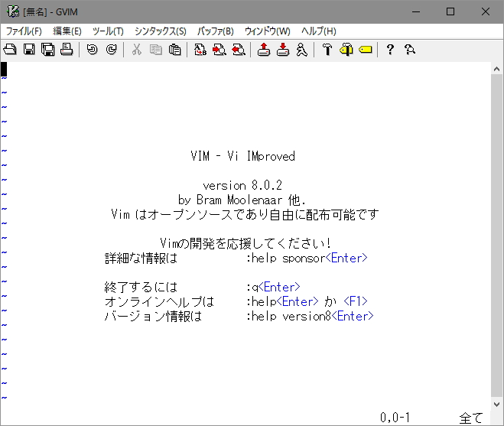Click the Save file floppy icon
This screenshot has height=426, width=504.
(29, 50)
